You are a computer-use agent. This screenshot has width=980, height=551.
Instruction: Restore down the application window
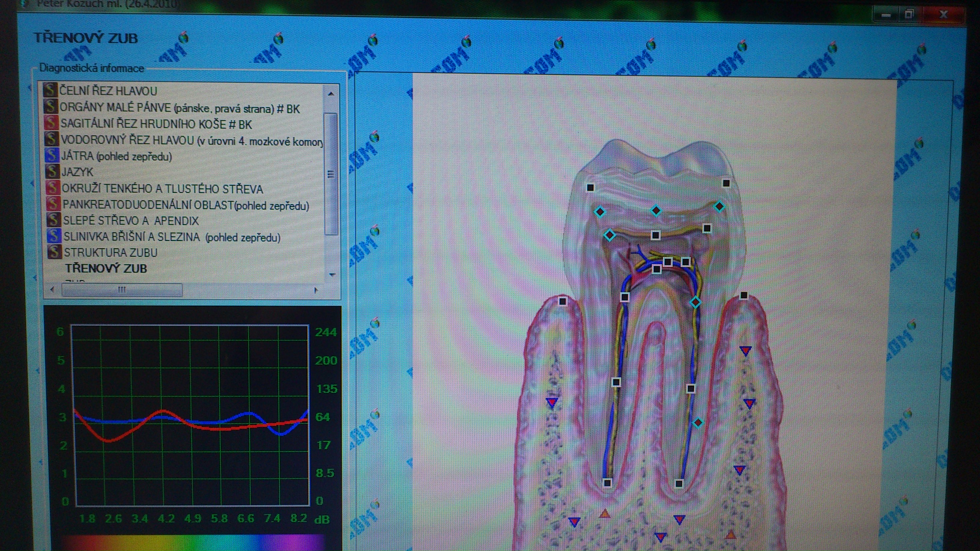pos(909,15)
